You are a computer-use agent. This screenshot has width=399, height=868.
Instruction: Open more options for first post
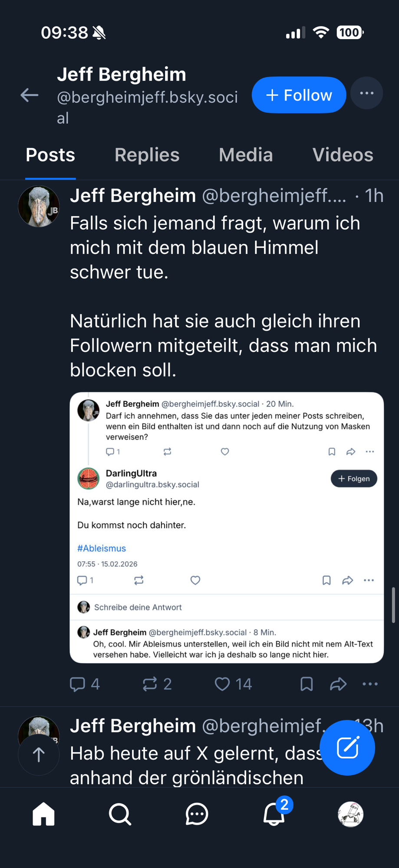370,684
